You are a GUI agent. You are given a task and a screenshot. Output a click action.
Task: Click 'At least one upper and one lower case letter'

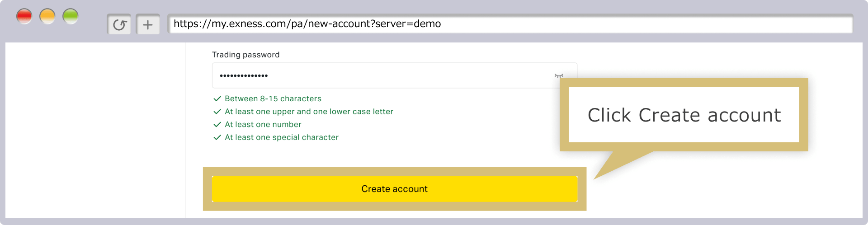309,112
